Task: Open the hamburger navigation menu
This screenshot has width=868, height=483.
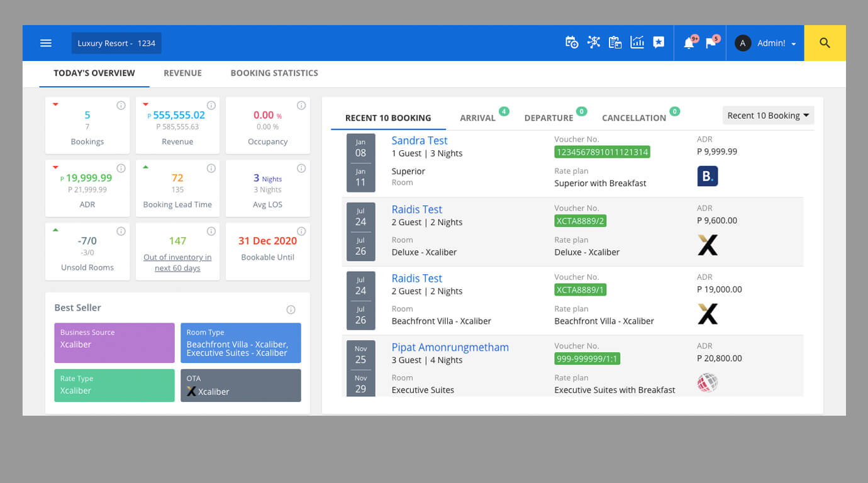Action: tap(46, 43)
